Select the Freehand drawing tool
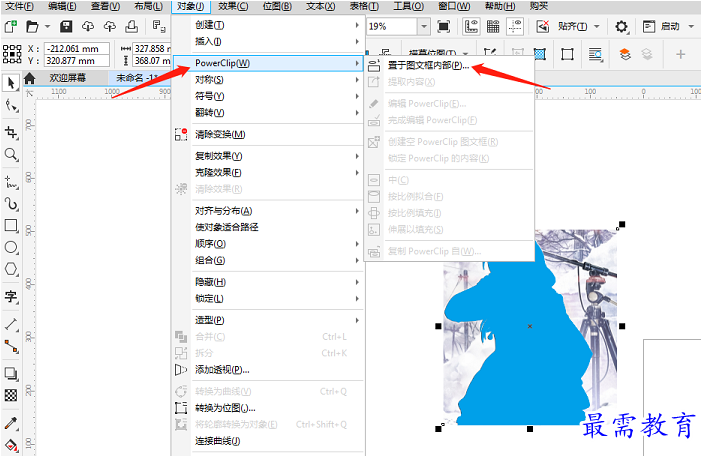The image size is (704, 457). (11, 182)
